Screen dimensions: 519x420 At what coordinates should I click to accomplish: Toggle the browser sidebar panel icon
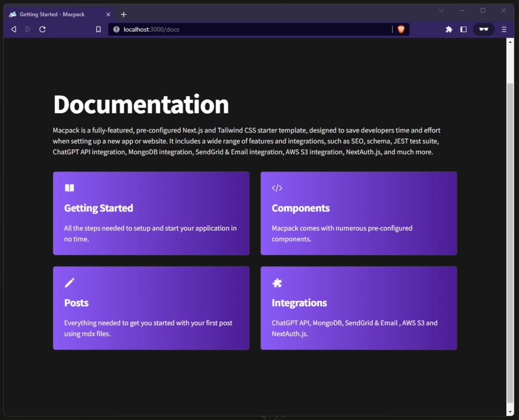pos(463,29)
